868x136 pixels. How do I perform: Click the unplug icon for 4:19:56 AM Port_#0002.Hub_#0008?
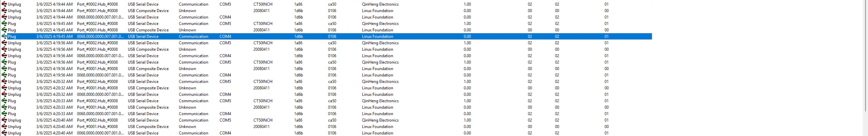(x=4, y=43)
